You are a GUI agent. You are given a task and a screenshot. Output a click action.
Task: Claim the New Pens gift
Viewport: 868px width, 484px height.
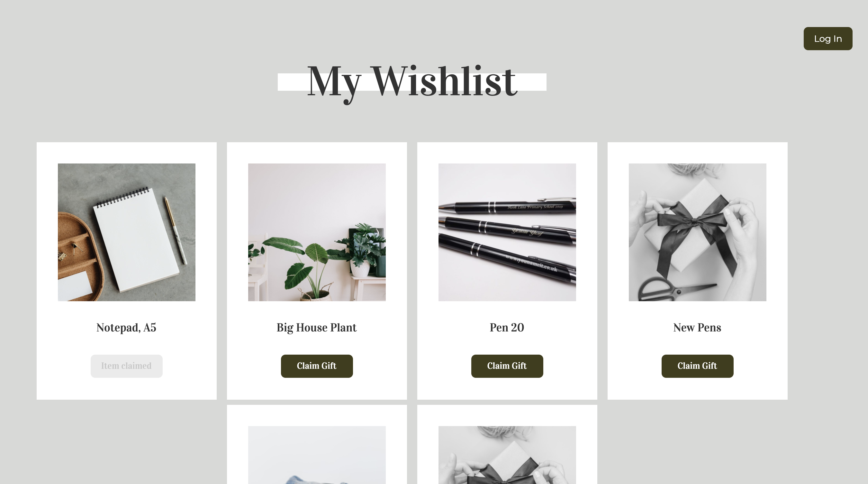697,366
